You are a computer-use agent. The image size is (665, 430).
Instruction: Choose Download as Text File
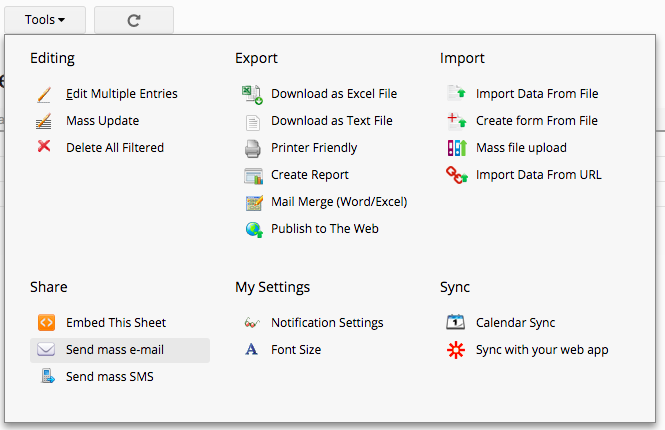pos(332,121)
